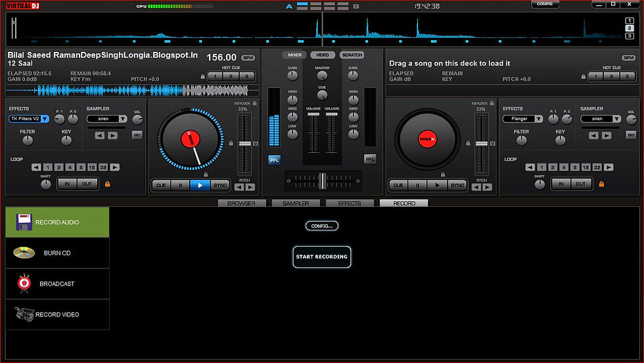Click the Record Audio floppy disk icon
644x363 pixels.
[x=24, y=222]
